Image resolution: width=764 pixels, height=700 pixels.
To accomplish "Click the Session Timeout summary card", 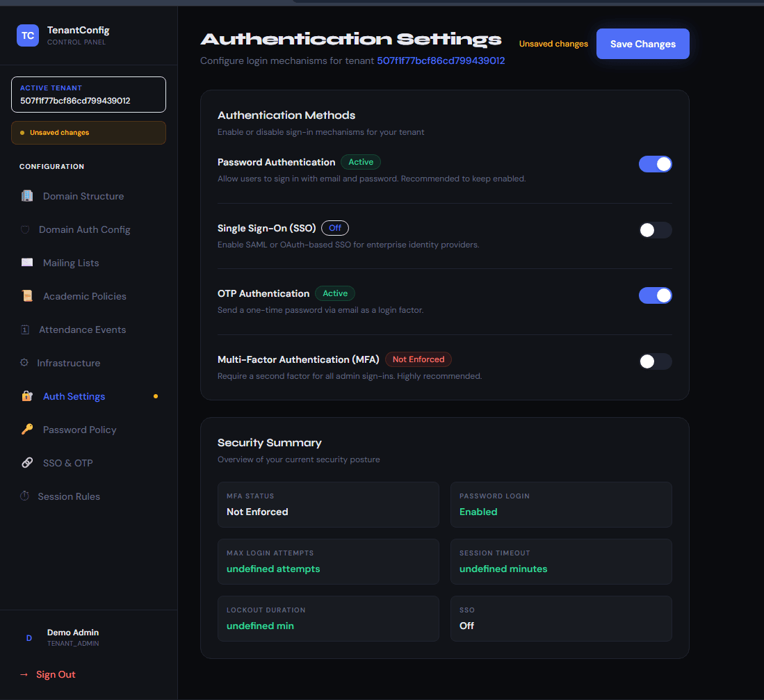I will coord(561,562).
